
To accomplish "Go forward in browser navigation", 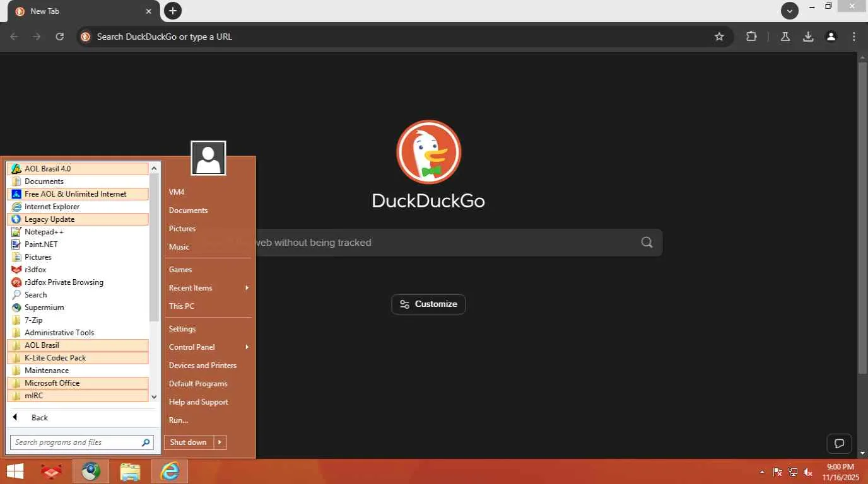I will (37, 37).
